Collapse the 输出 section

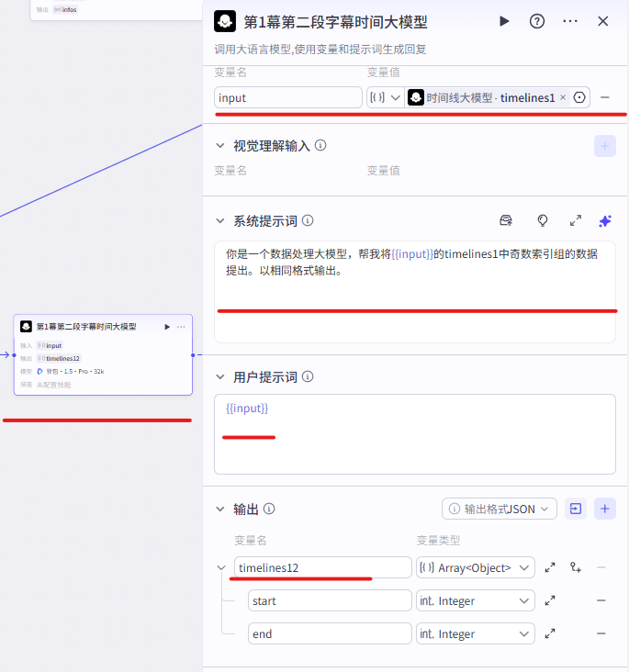[x=220, y=510]
